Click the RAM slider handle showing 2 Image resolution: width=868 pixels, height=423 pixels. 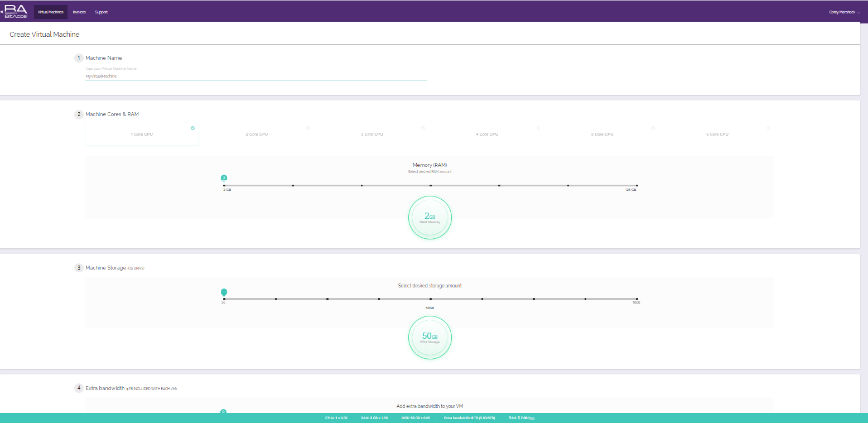tap(224, 179)
